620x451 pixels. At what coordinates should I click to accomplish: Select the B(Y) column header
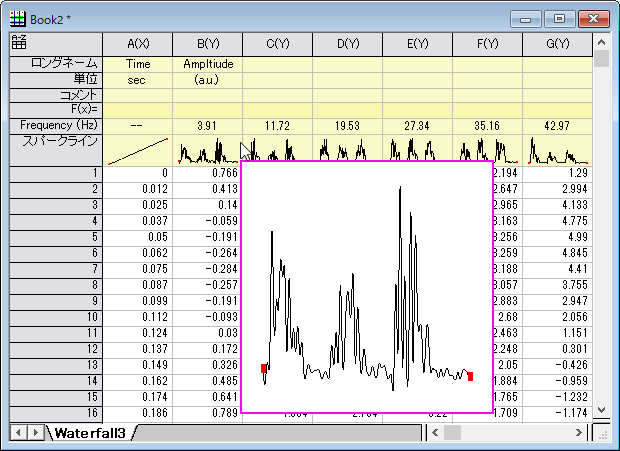click(208, 44)
